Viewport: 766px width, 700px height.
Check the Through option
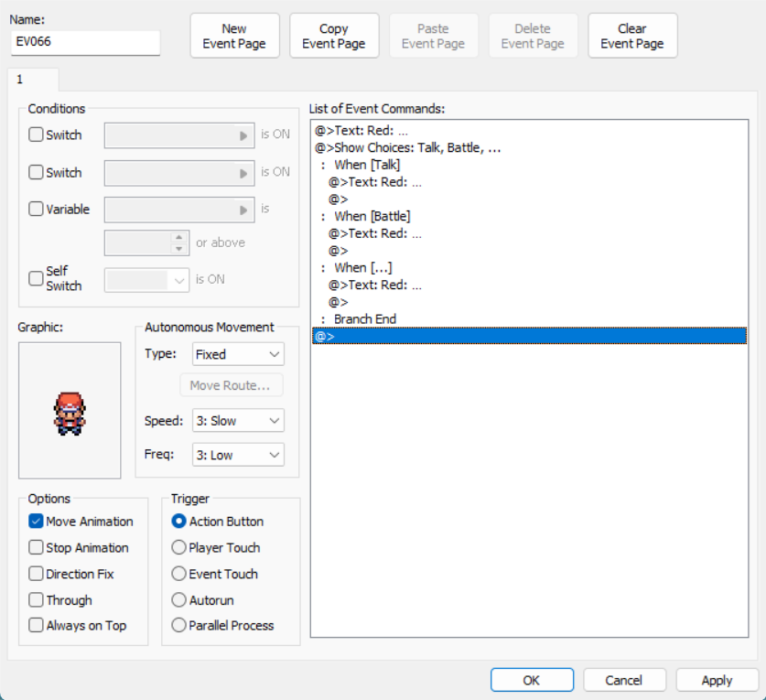[36, 599]
